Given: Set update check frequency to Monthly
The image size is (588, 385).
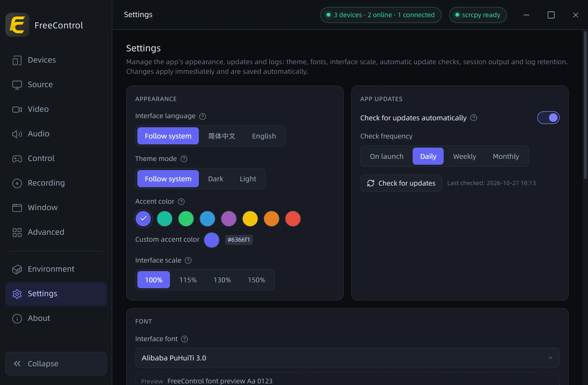Looking at the screenshot, I should tap(506, 156).
